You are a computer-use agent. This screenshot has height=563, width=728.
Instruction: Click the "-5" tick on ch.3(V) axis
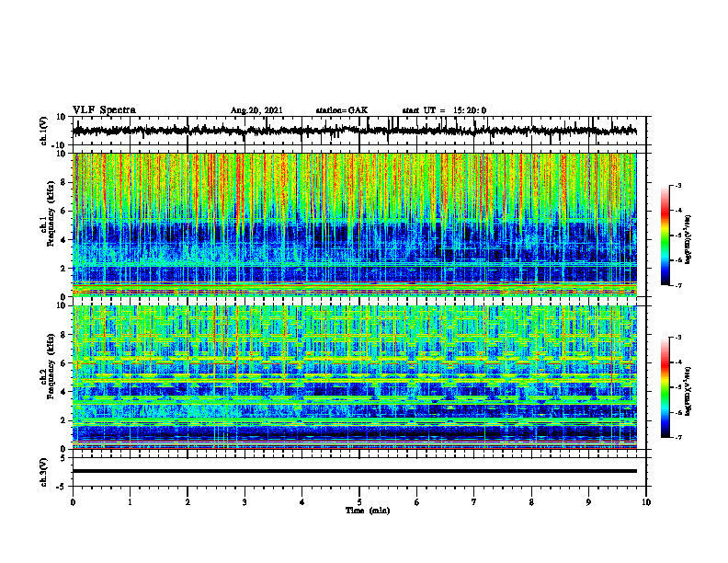tap(62, 487)
